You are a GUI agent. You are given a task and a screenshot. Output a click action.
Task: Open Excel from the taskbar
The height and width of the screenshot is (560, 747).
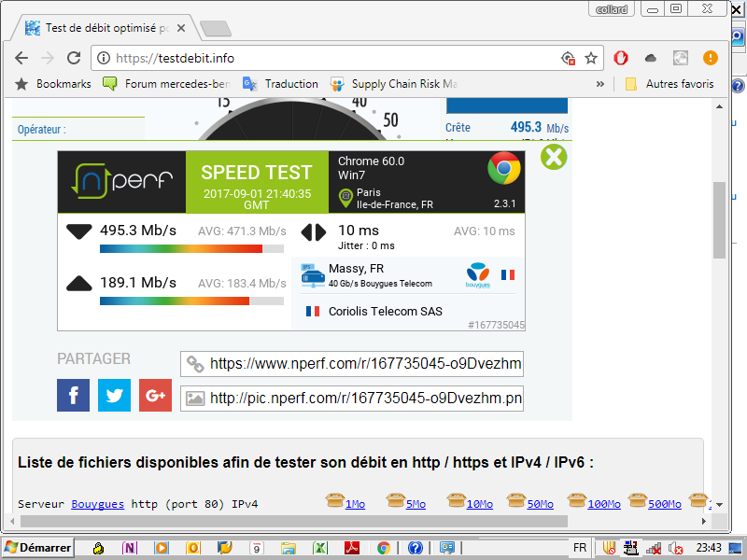coord(319,548)
